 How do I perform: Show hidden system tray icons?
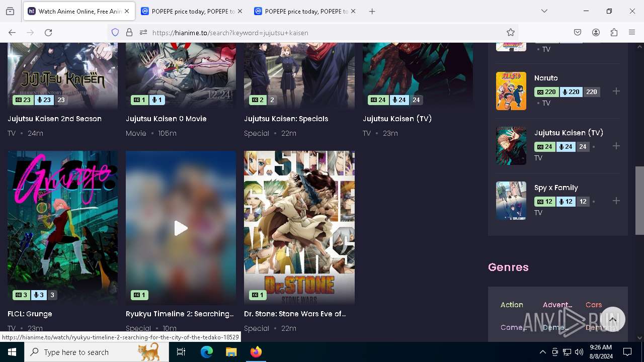coord(542,352)
